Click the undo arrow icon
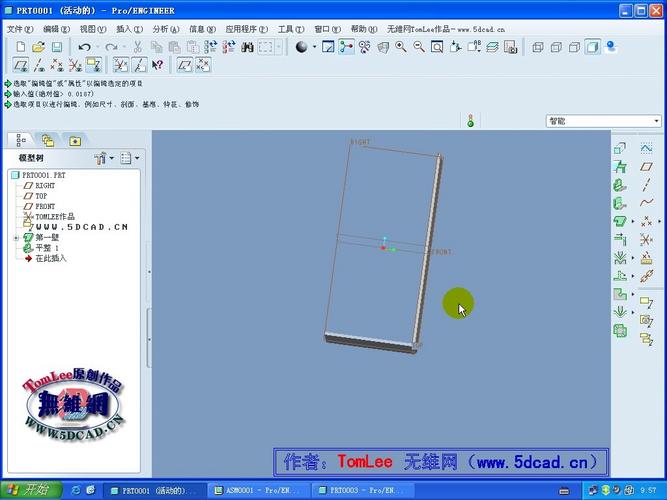667x500 pixels. [x=84, y=47]
